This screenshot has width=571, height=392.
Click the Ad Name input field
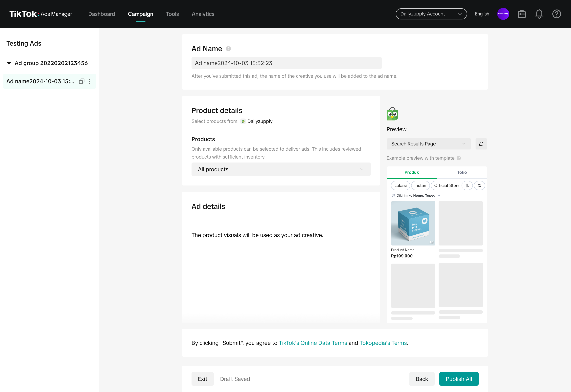(286, 63)
